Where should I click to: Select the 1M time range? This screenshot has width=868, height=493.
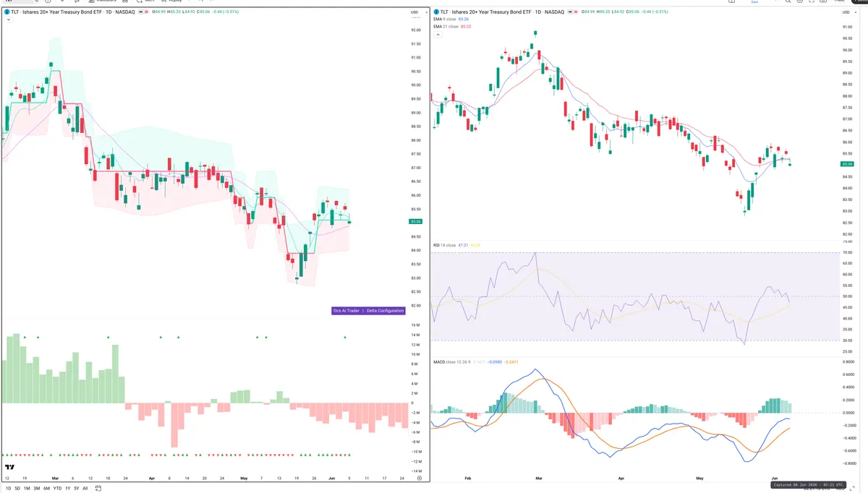pyautogui.click(x=27, y=488)
